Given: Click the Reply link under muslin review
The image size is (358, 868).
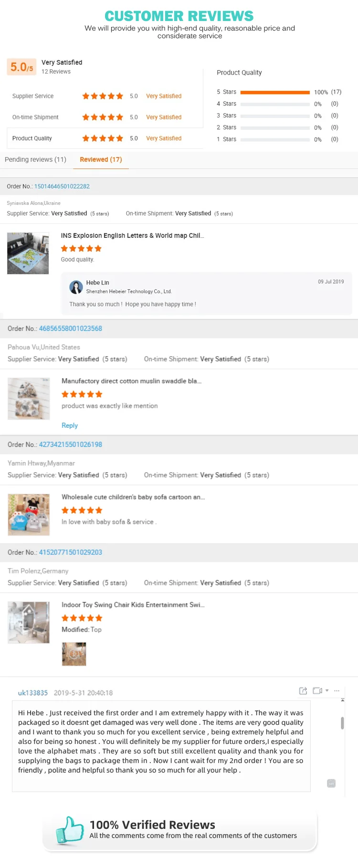Looking at the screenshot, I should tap(70, 425).
